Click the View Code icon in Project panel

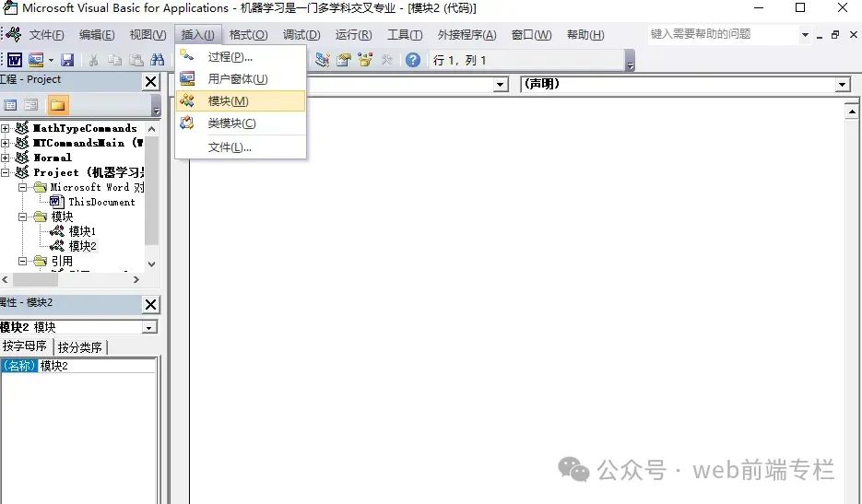[x=10, y=105]
